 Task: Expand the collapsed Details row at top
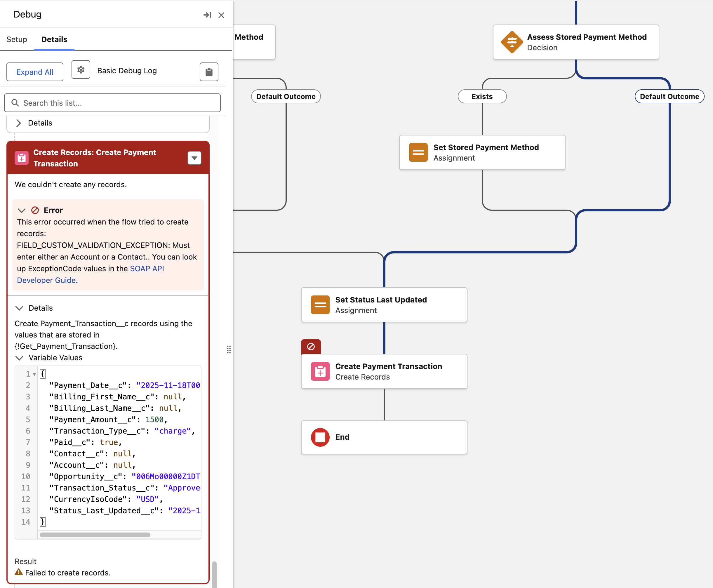click(19, 123)
